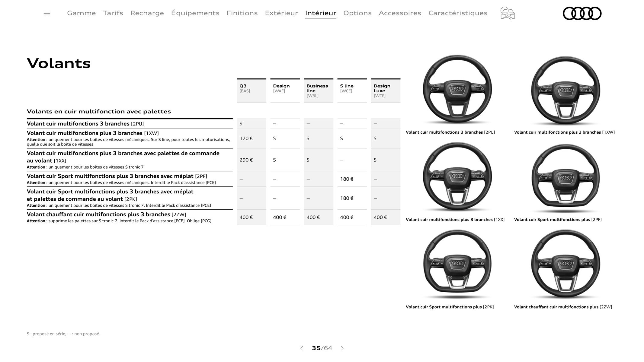Click the Design [WAF] column header
The width and height of the screenshot is (644, 362).
click(285, 91)
